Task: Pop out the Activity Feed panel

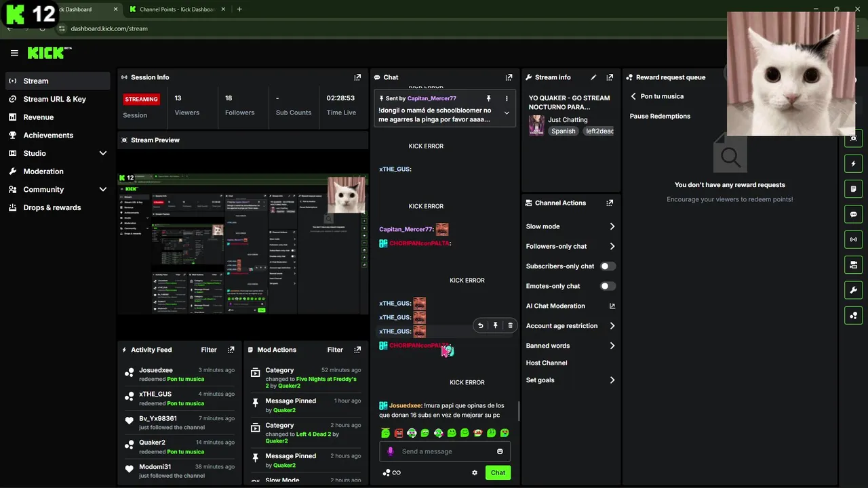Action: coord(231,350)
